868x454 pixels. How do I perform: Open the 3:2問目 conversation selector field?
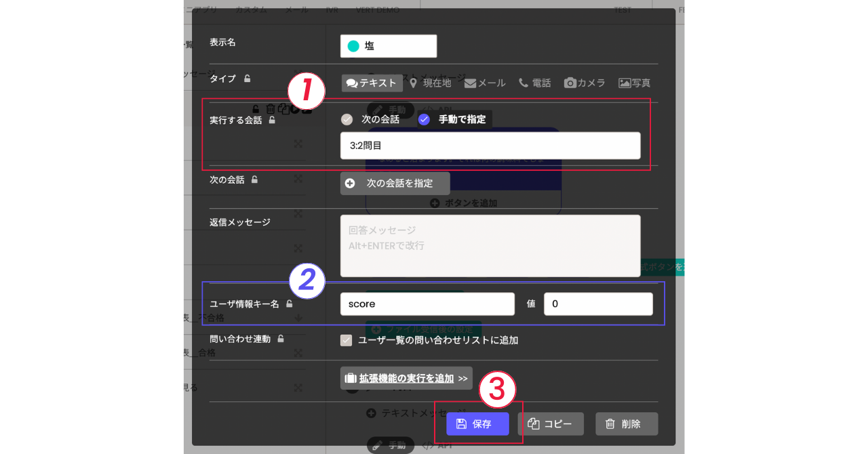490,146
